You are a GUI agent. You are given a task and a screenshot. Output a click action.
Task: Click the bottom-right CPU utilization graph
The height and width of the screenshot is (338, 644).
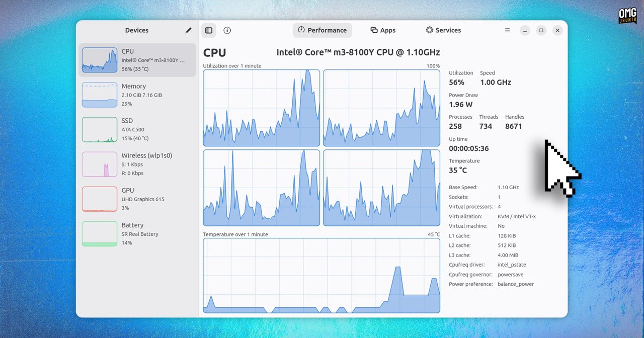[x=381, y=188]
